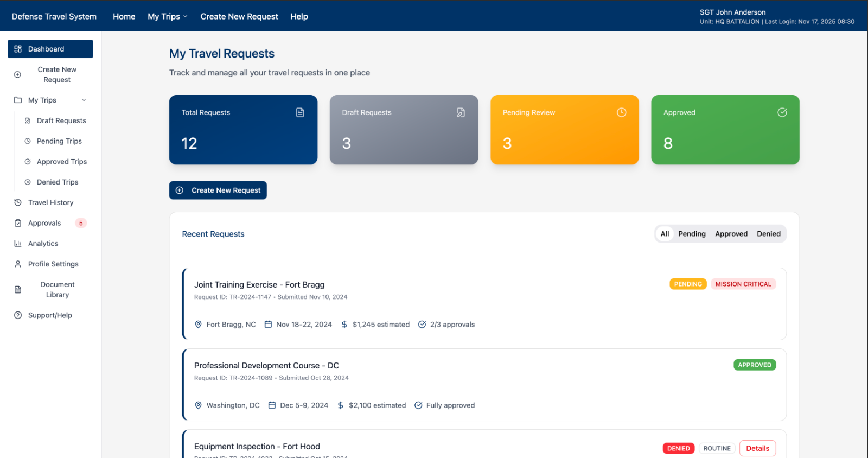The width and height of the screenshot is (868, 458).
Task: Click the Recent Requests heading
Action: coord(213,234)
